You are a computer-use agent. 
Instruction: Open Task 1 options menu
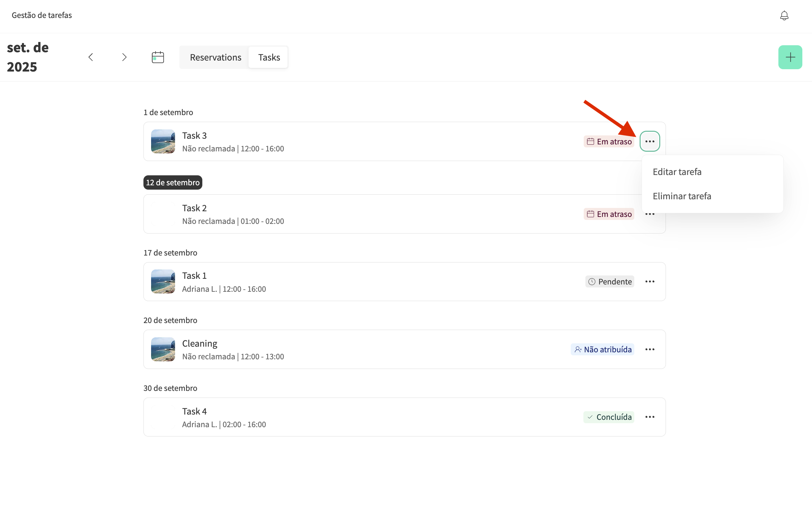650,282
